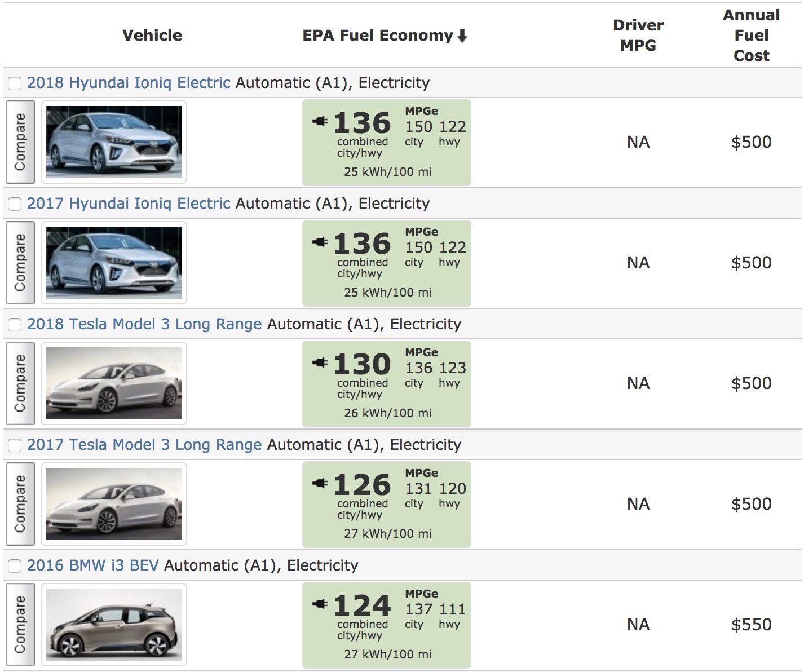The height and width of the screenshot is (672, 804).
Task: Mark the 2016 BMW i3 BEV checkbox
Action: point(15,566)
